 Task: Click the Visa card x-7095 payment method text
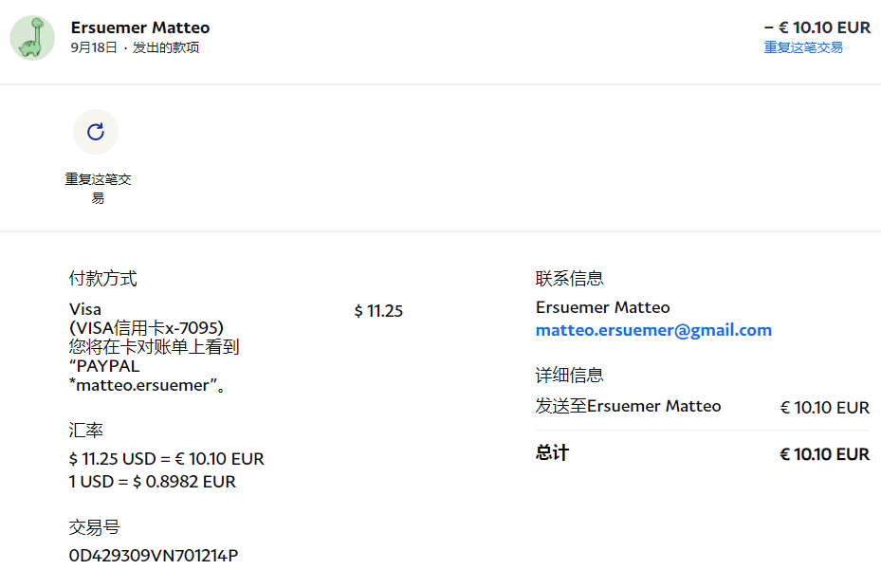[x=147, y=327]
